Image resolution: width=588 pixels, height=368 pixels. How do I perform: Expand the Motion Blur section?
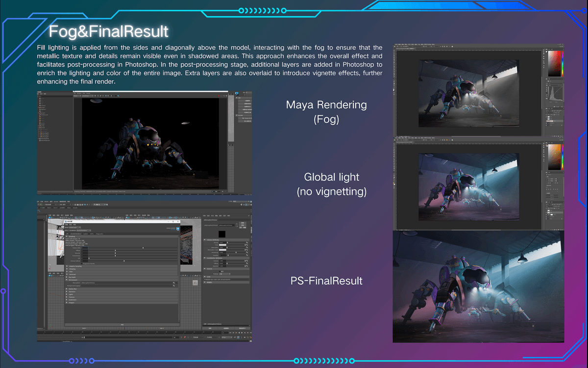coord(67,289)
